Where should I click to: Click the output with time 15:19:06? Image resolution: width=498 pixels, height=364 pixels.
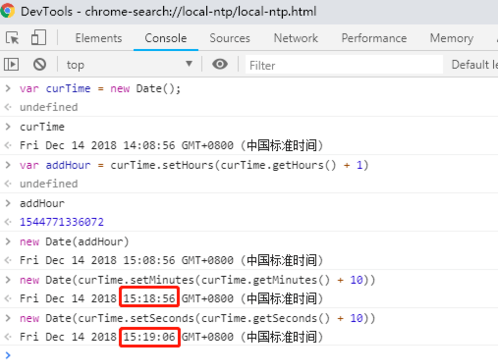[171, 337]
